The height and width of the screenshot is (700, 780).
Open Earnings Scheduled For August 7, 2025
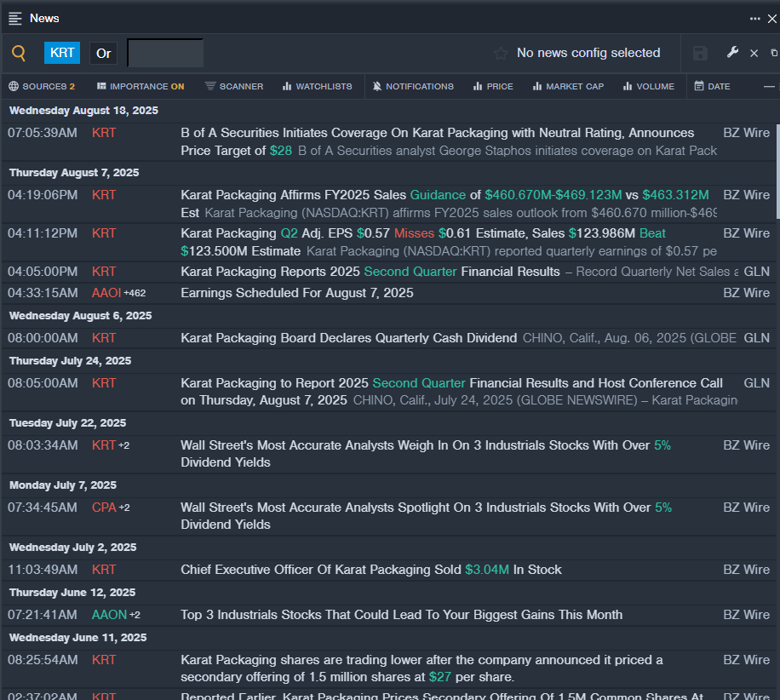pos(297,293)
